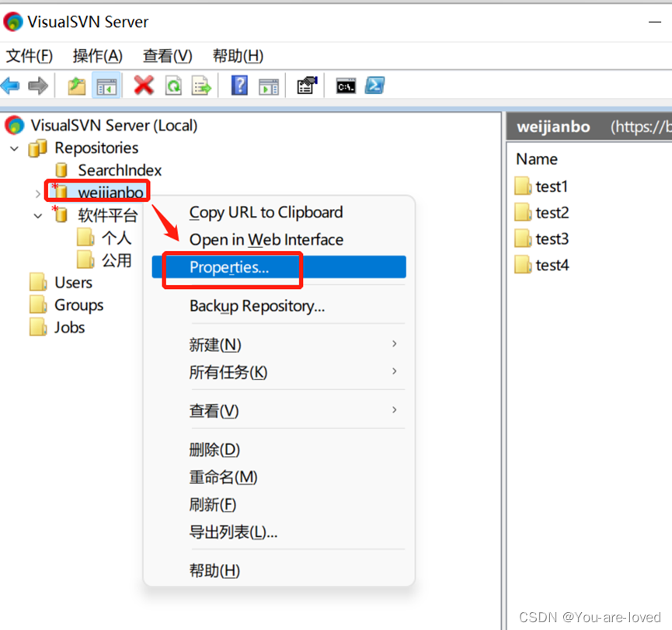
Task: Minimize the VisualSVN Server window
Action: [655, 22]
